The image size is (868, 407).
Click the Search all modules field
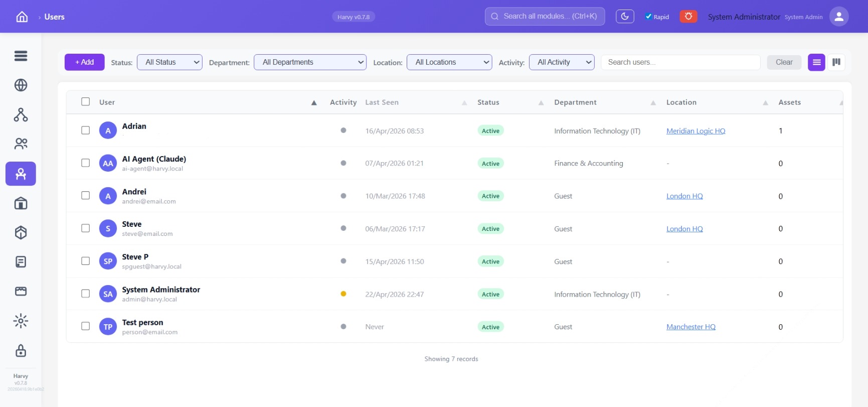tap(545, 17)
